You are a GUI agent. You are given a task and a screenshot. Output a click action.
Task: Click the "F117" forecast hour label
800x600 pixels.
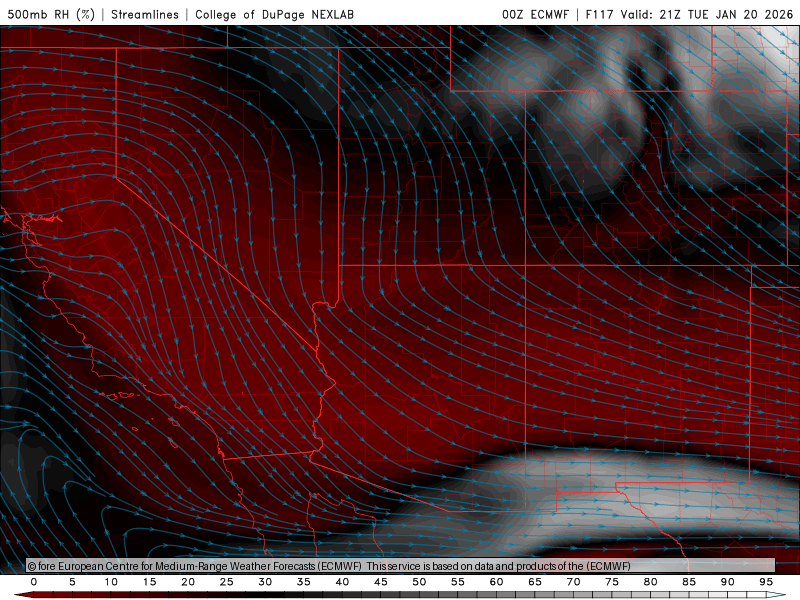[x=599, y=14]
